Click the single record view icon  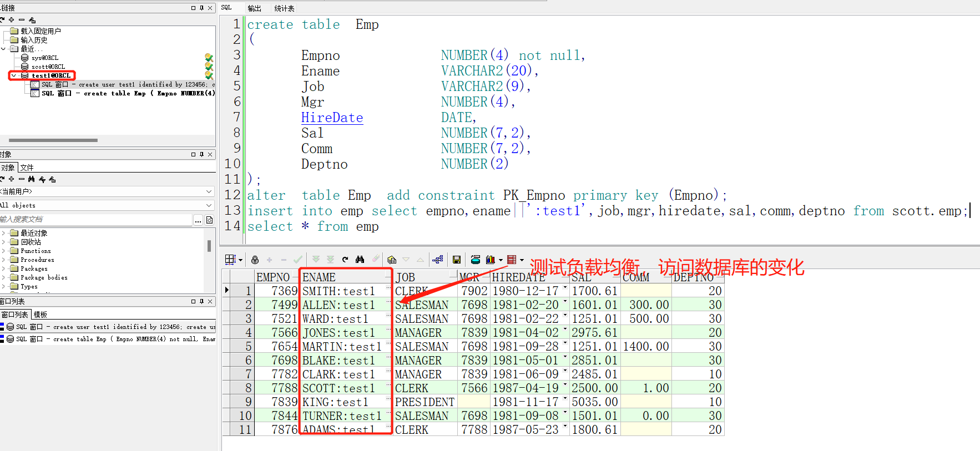pos(391,260)
